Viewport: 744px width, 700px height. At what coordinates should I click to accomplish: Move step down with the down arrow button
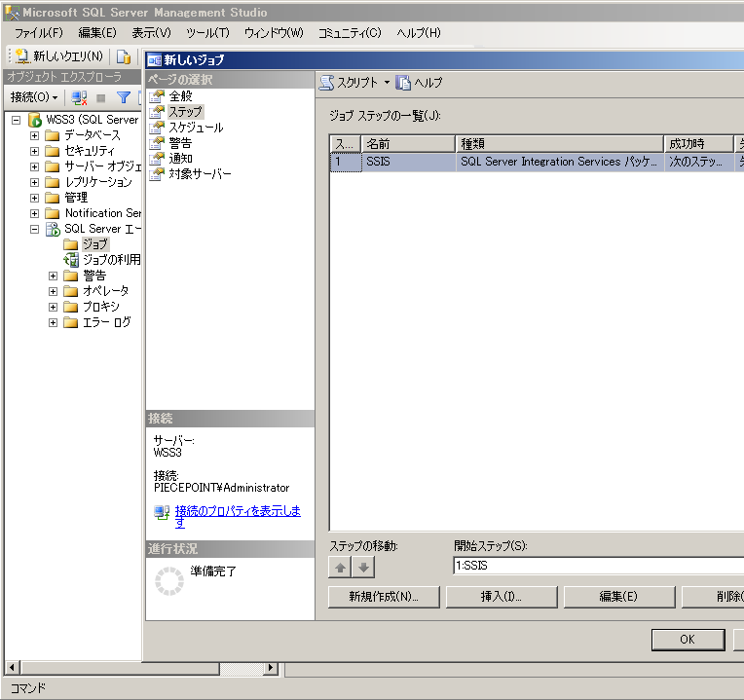point(363,568)
